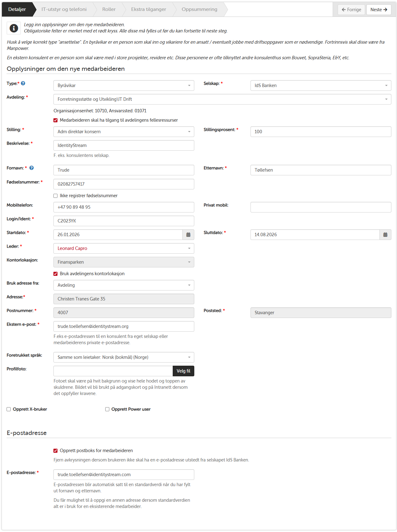Expand the Foretrukket språk dropdown
The image size is (397, 532).
[124, 357]
